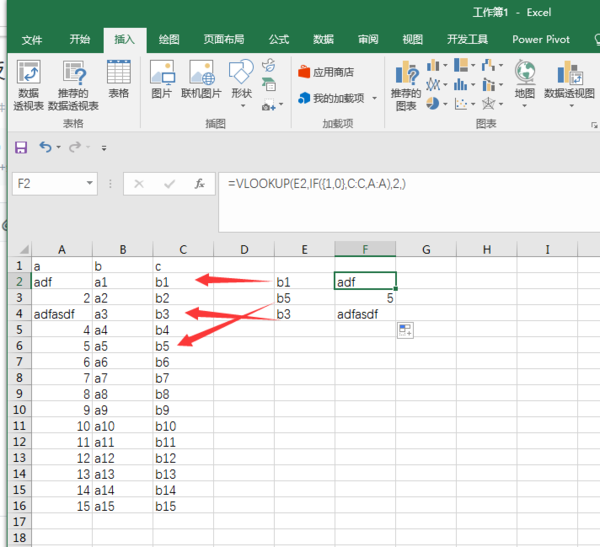Screen dimensions: 600x547
Task: Insert a pie or doughnut chart
Action: coord(433,104)
